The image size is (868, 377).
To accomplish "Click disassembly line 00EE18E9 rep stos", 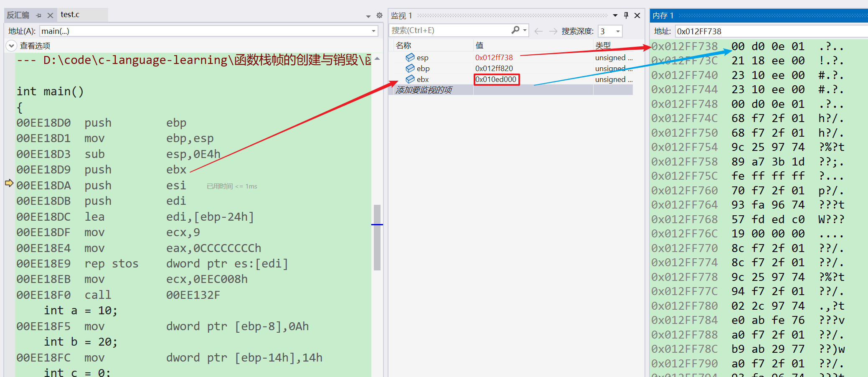I will pos(152,264).
